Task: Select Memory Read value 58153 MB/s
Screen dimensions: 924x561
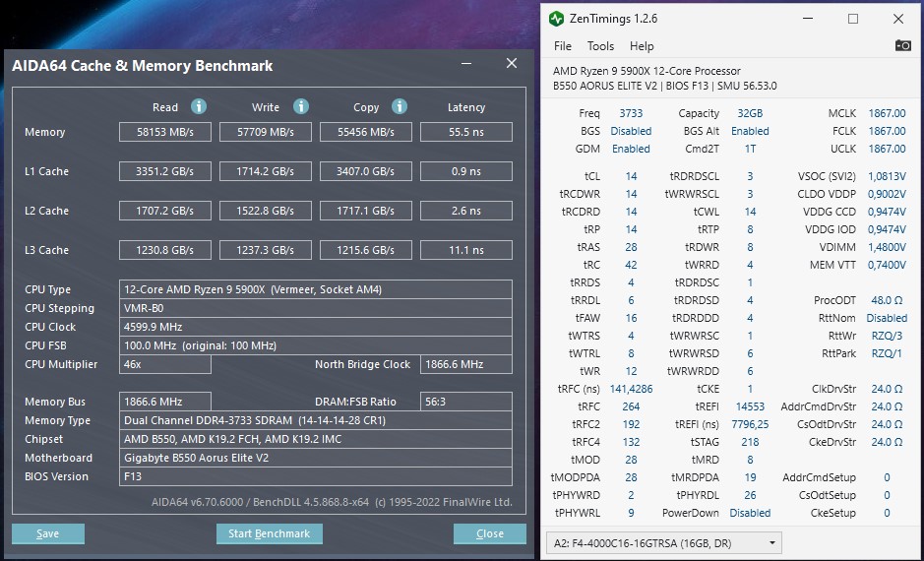Action: pyautogui.click(x=165, y=132)
